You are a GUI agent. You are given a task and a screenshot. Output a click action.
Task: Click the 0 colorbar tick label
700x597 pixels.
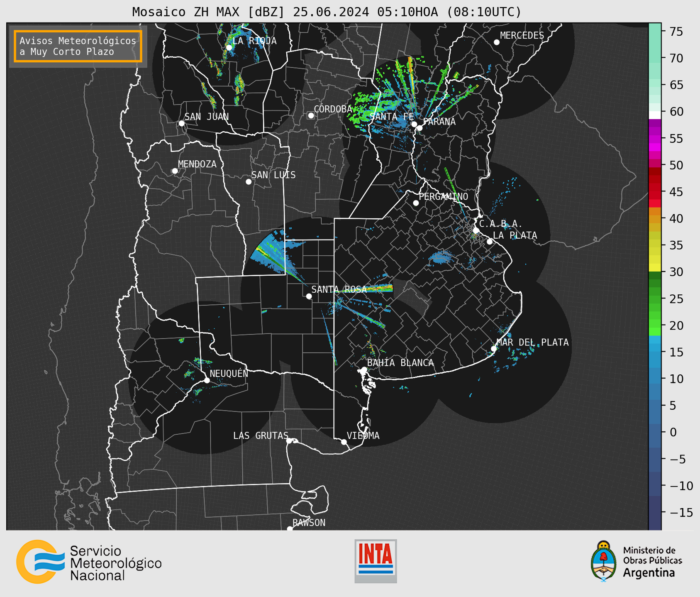point(673,432)
